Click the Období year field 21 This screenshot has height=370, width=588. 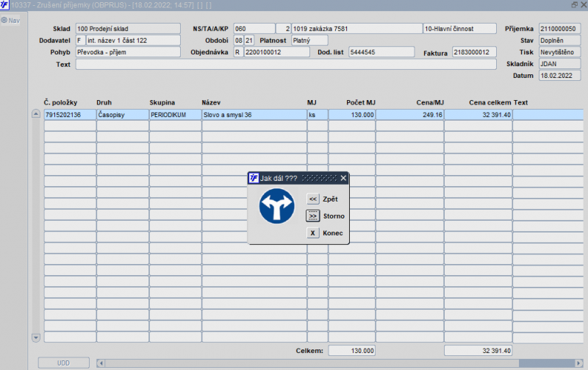pos(249,40)
